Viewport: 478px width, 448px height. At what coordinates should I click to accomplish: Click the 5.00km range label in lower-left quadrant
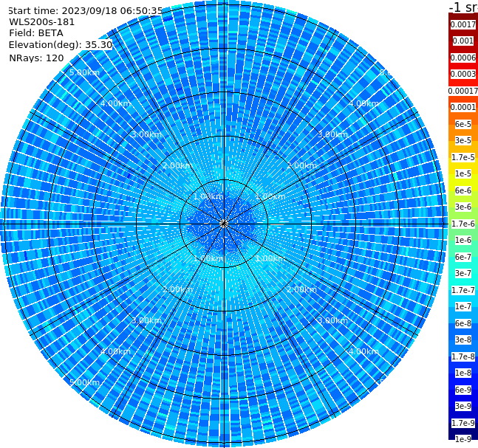pos(84,382)
